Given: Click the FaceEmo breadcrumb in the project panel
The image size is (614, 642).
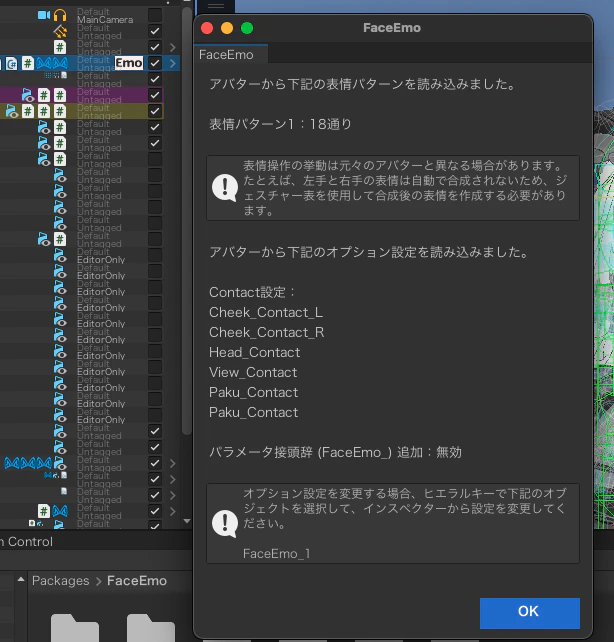Looking at the screenshot, I should (x=137, y=581).
